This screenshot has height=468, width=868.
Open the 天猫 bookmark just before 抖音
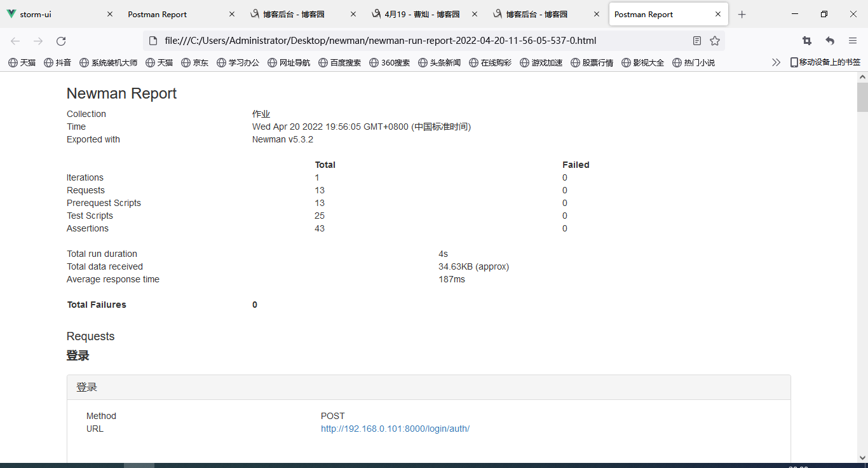(22, 62)
